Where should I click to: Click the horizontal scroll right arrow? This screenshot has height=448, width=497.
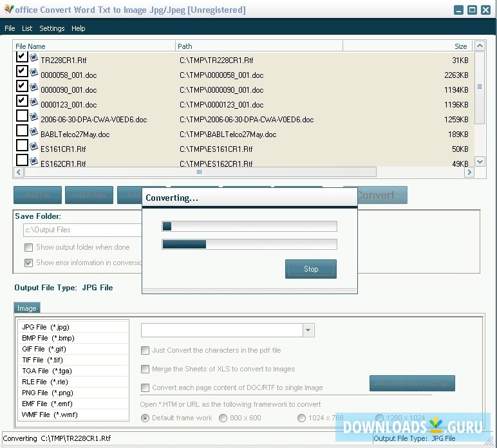[x=469, y=172]
